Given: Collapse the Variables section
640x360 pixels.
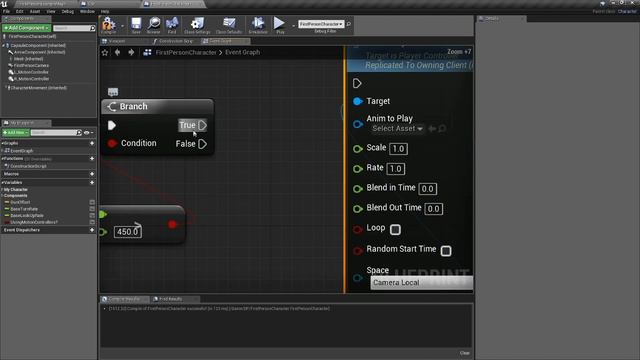Looking at the screenshot, I should point(2,182).
